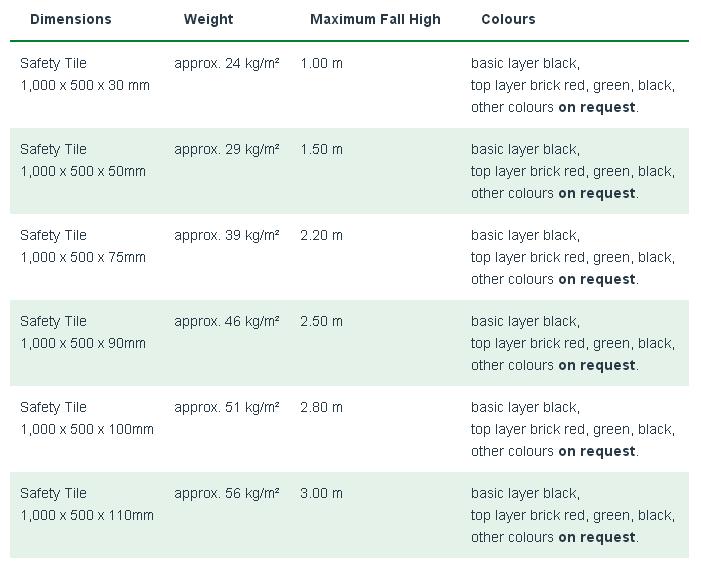The image size is (701, 572).
Task: Click 'on request' in the 100mm tile row
Action: (596, 451)
